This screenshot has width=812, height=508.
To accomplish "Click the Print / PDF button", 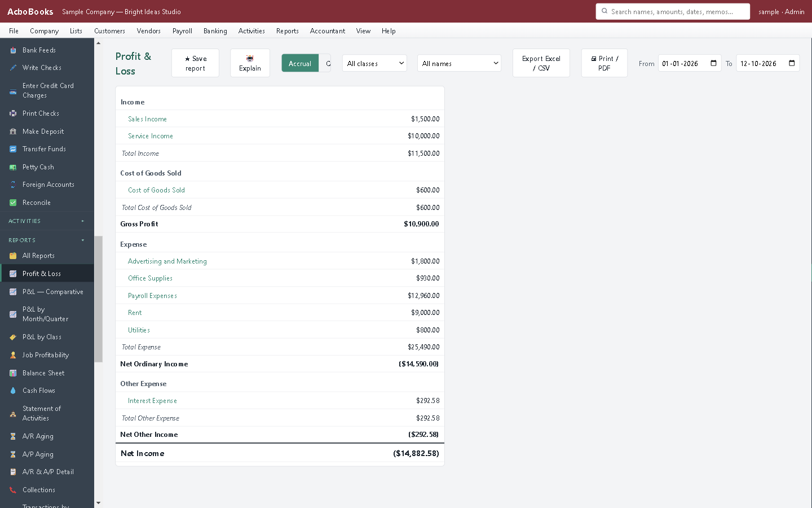I will pos(604,63).
